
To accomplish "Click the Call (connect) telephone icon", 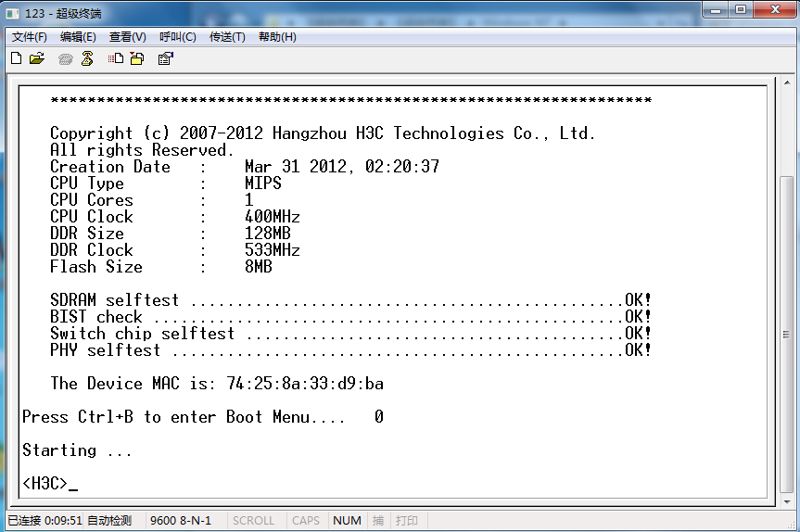I will [65, 59].
